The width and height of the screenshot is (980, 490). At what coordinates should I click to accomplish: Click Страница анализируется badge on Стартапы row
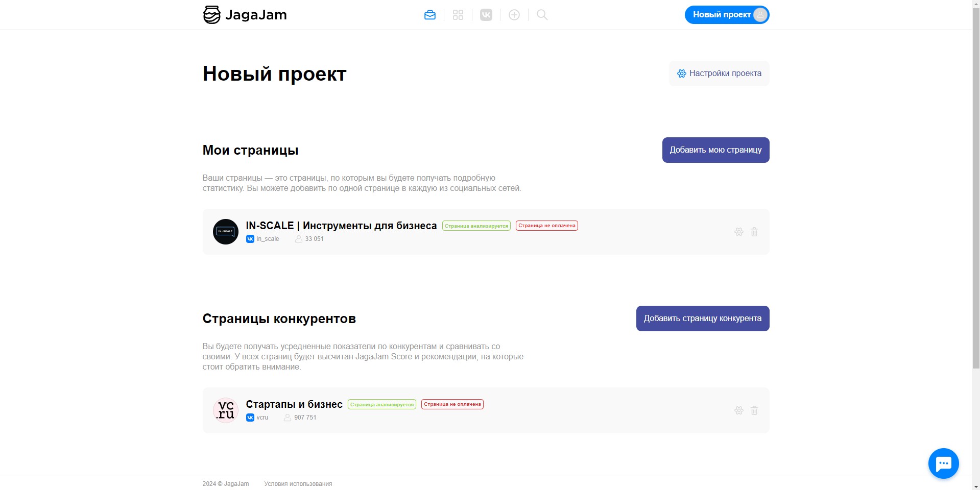[x=382, y=404]
